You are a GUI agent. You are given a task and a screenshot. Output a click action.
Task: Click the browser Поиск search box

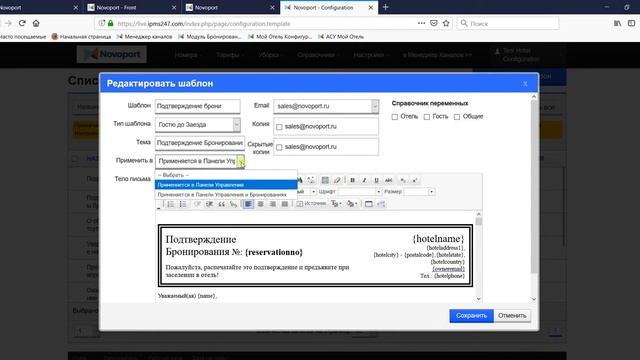(508, 23)
